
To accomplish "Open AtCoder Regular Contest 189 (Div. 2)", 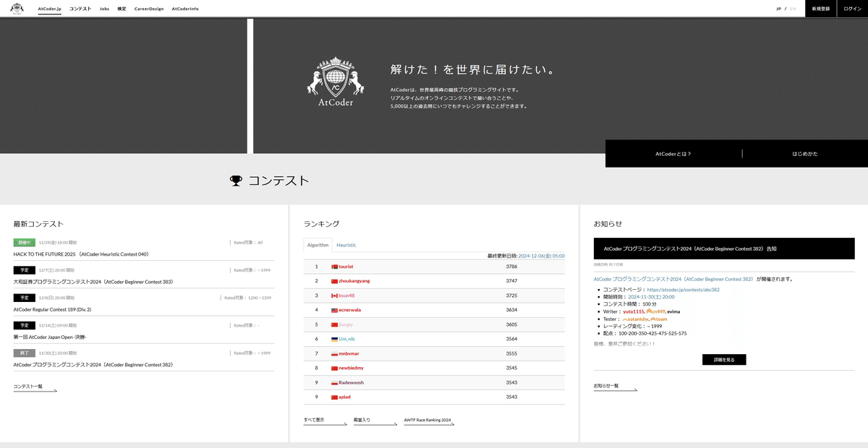I will click(52, 309).
